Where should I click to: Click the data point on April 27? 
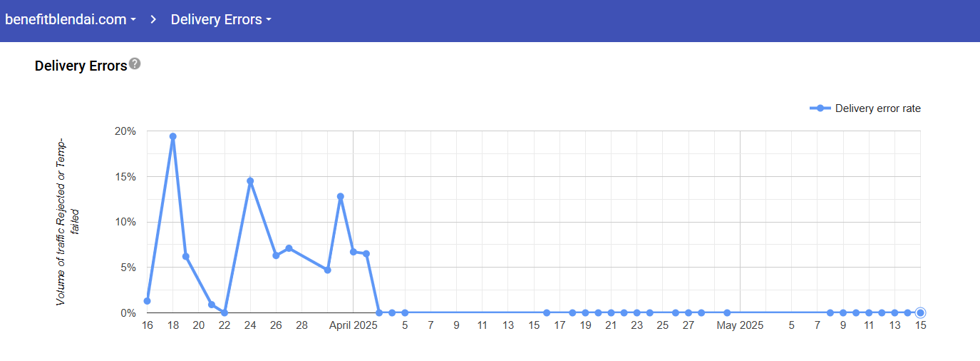point(688,312)
